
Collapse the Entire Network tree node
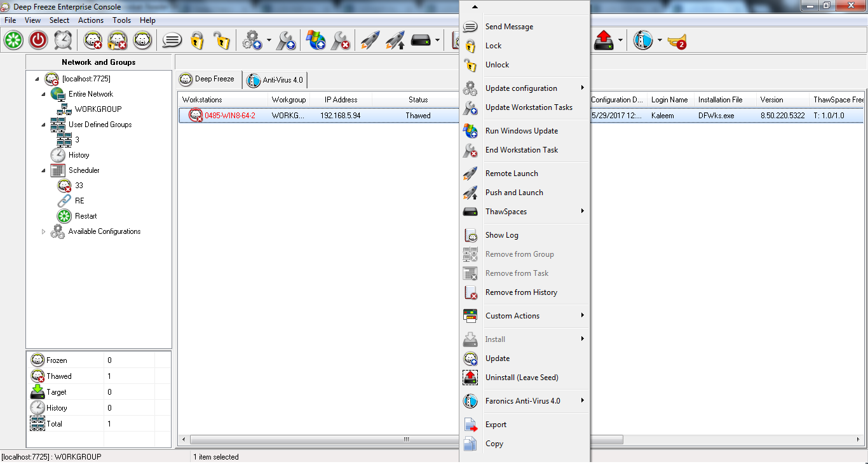pos(43,94)
